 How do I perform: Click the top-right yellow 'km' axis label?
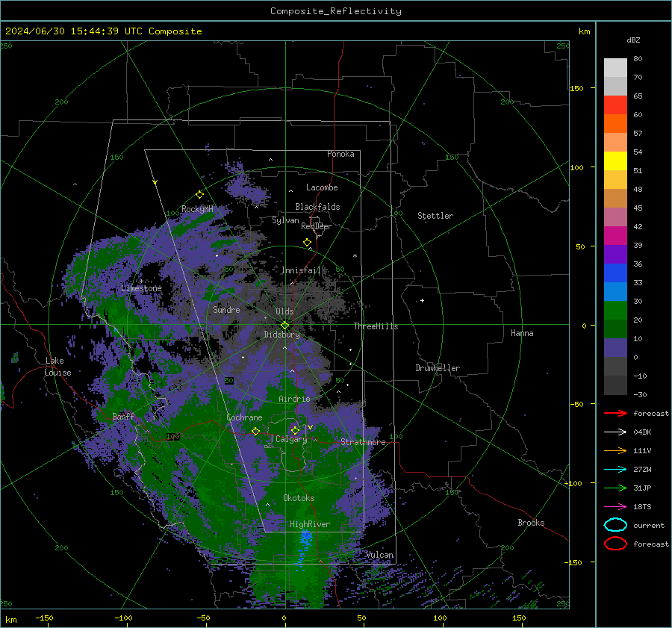click(584, 31)
